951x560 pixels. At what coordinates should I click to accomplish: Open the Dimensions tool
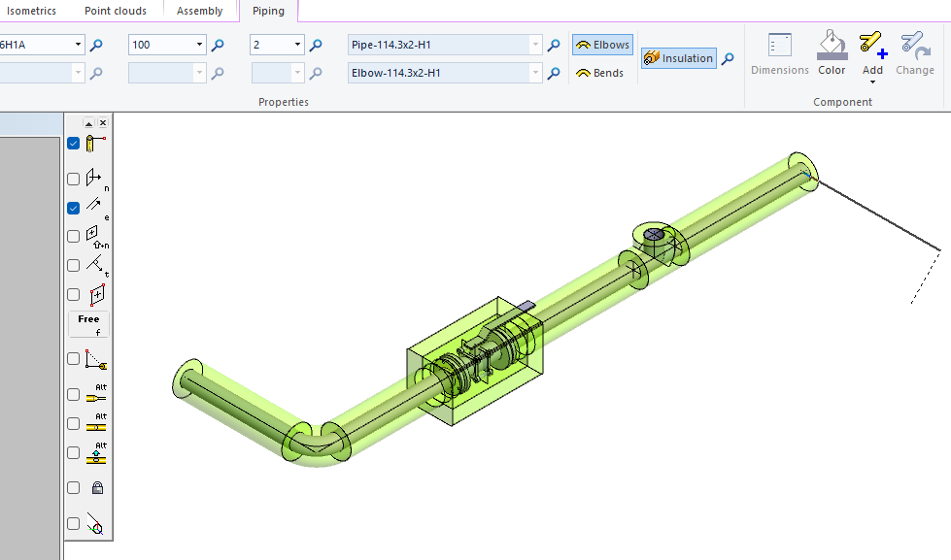tap(779, 55)
